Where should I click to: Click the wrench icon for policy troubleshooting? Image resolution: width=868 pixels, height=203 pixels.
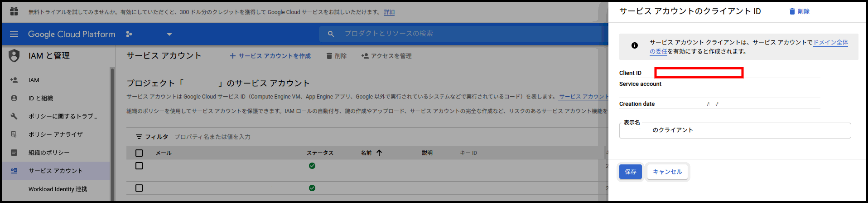coord(14,116)
